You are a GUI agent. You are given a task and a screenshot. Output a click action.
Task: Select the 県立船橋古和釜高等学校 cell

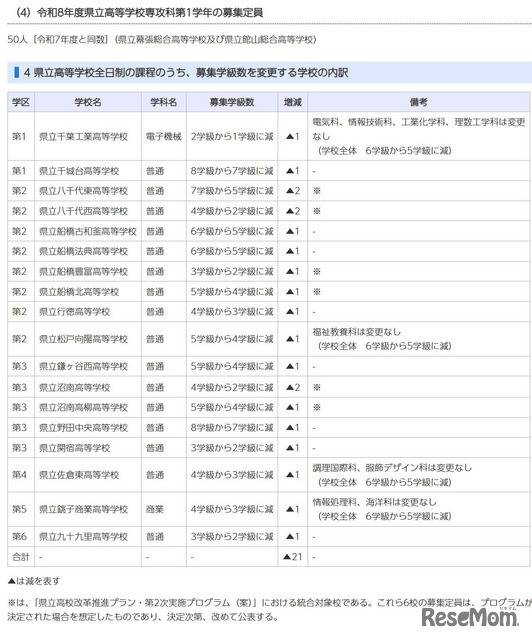point(88,231)
